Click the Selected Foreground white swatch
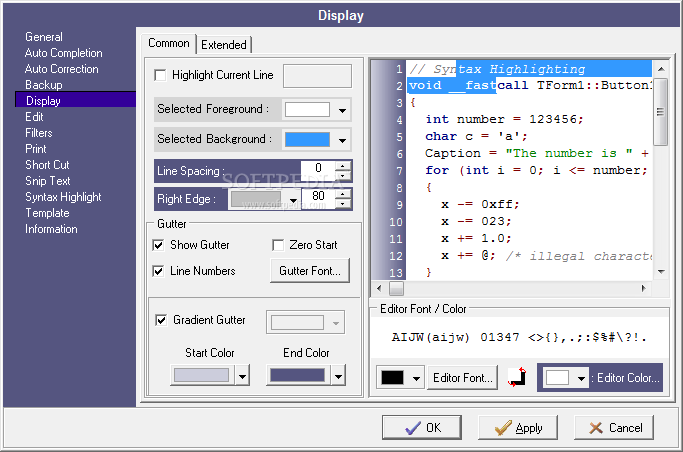The image size is (683, 452). coord(307,110)
